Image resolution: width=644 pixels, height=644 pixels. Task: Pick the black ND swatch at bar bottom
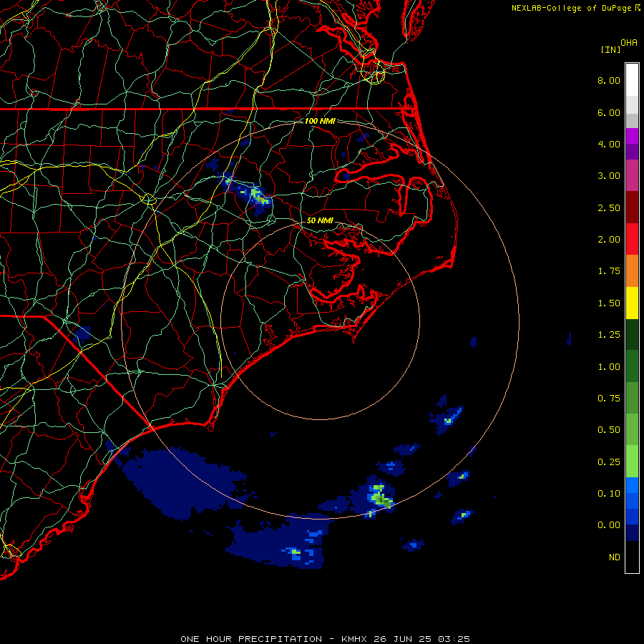pyautogui.click(x=632, y=557)
